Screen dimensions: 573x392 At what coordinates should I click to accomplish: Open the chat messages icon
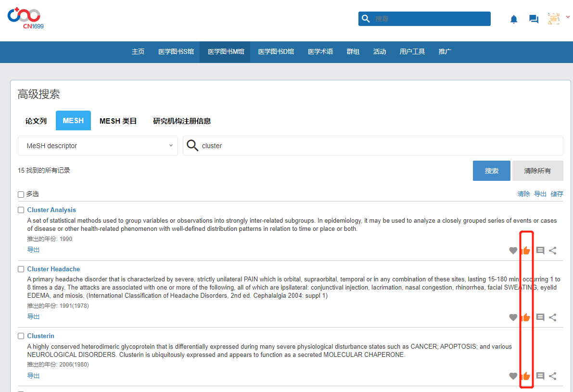tap(534, 19)
